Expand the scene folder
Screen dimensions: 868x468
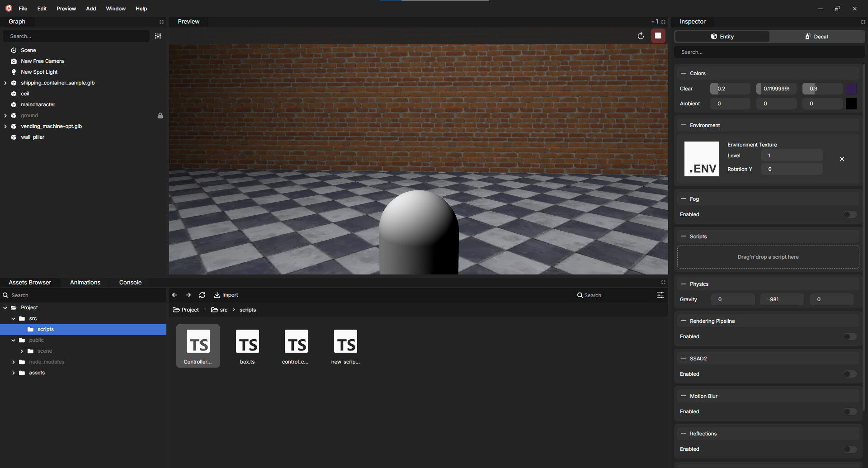22,351
